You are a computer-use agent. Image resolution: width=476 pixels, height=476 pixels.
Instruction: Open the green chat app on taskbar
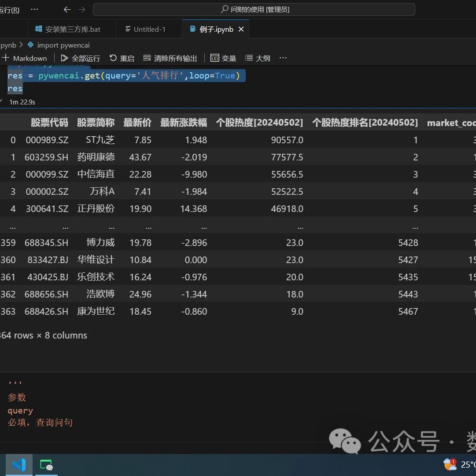pyautogui.click(x=46, y=465)
